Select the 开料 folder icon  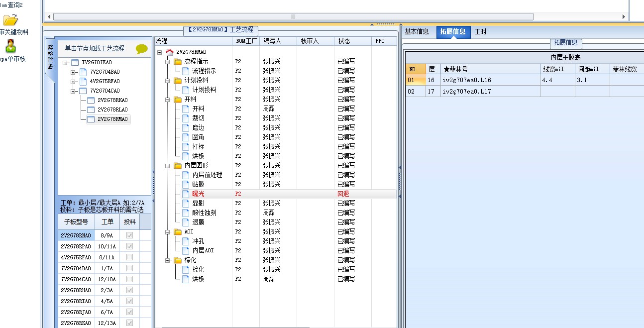178,99
